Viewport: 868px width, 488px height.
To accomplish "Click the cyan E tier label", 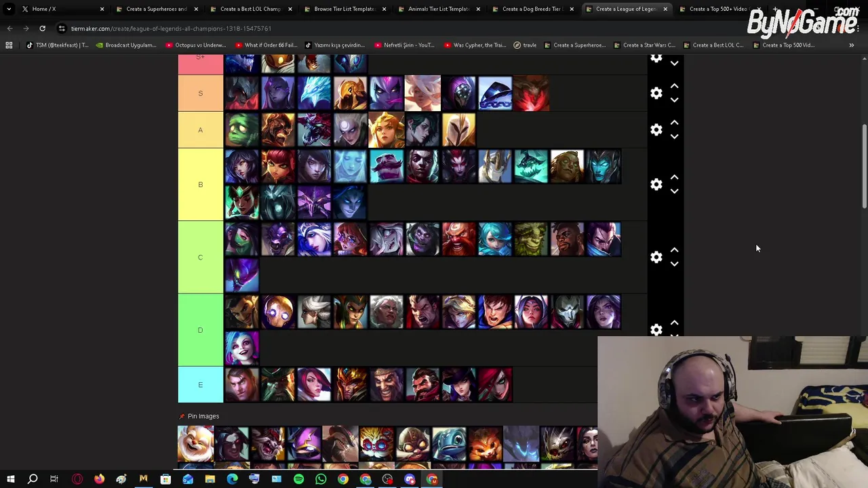I will [x=200, y=384].
